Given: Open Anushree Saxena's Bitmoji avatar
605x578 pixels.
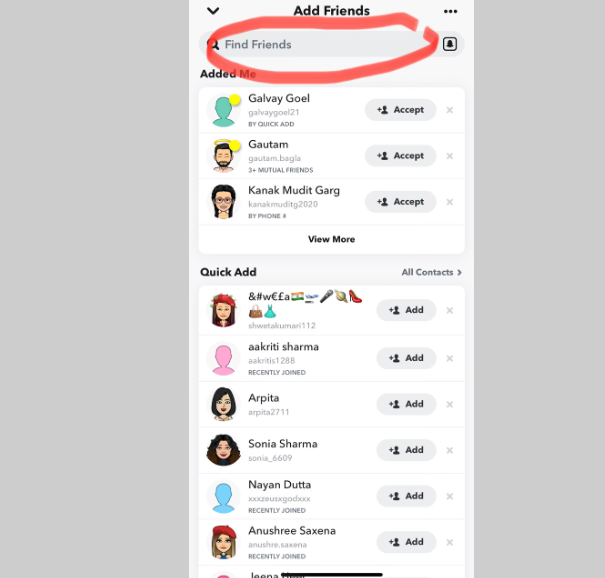Looking at the screenshot, I should pyautogui.click(x=223, y=542).
